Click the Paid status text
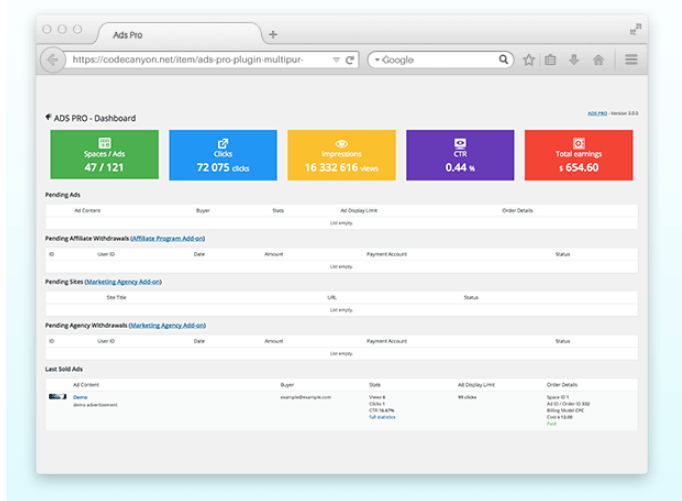Screen dimensions: 682x501 coord(552,424)
